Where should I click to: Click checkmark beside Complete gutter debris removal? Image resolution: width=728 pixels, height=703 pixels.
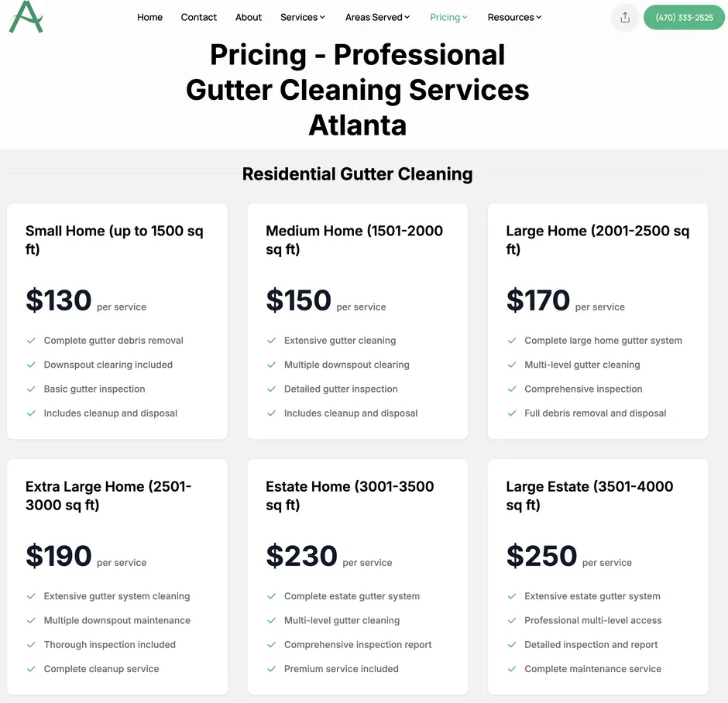coord(32,341)
